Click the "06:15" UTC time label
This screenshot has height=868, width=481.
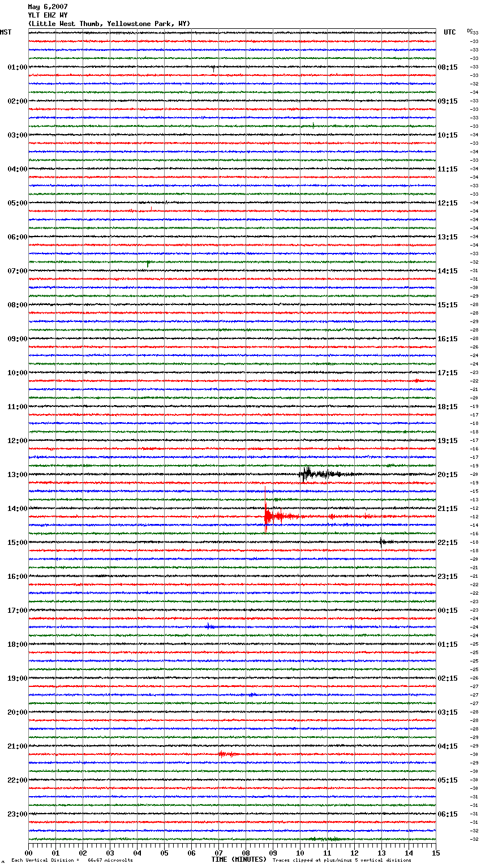pos(448,814)
